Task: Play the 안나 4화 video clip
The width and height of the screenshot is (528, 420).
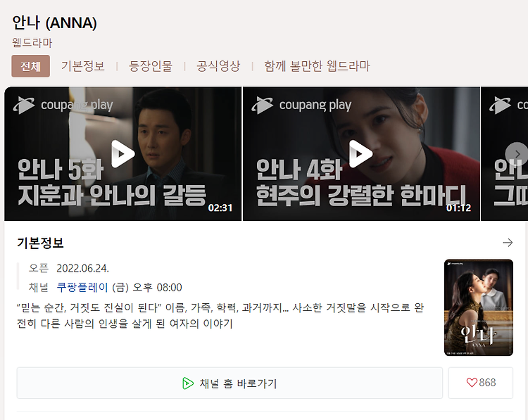Action: coord(360,154)
